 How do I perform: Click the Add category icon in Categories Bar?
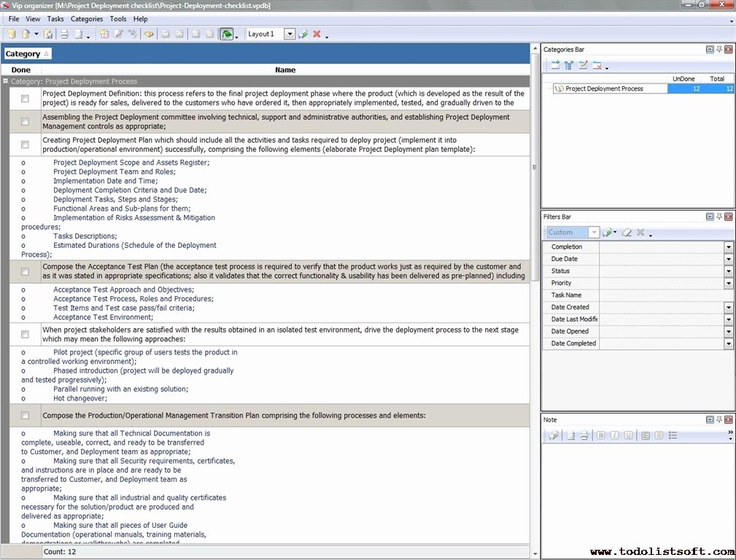(x=555, y=65)
